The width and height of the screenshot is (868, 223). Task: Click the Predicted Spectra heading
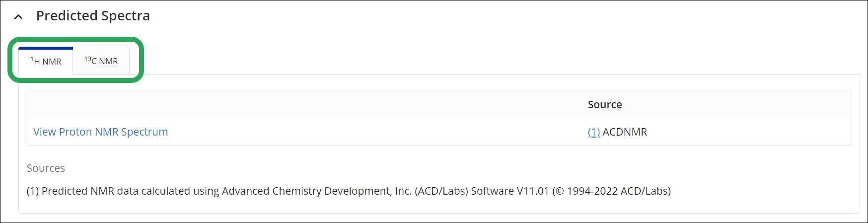(x=93, y=16)
